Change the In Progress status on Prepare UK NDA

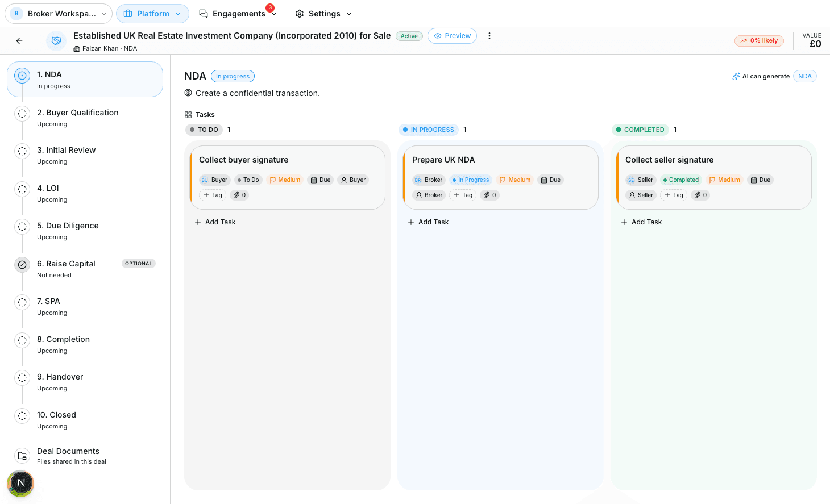point(471,180)
